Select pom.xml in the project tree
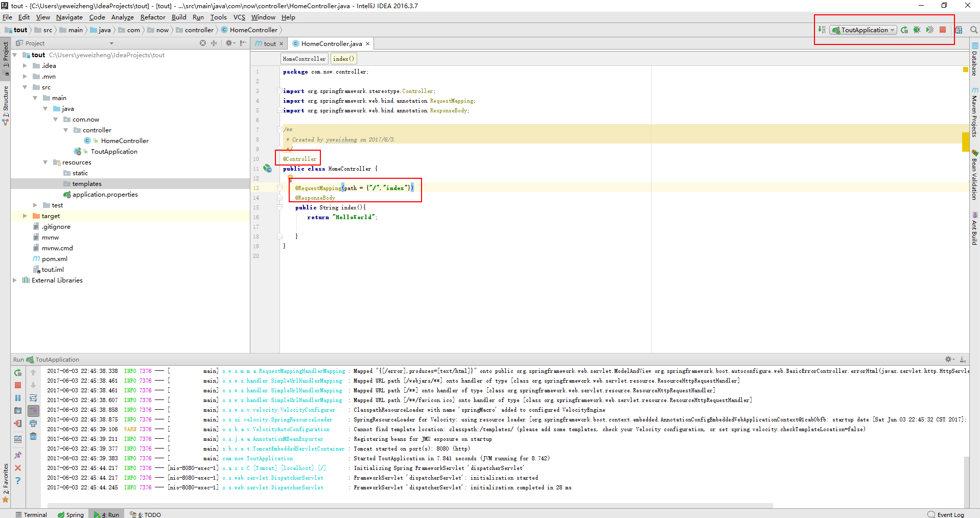This screenshot has height=518, width=980. click(54, 258)
